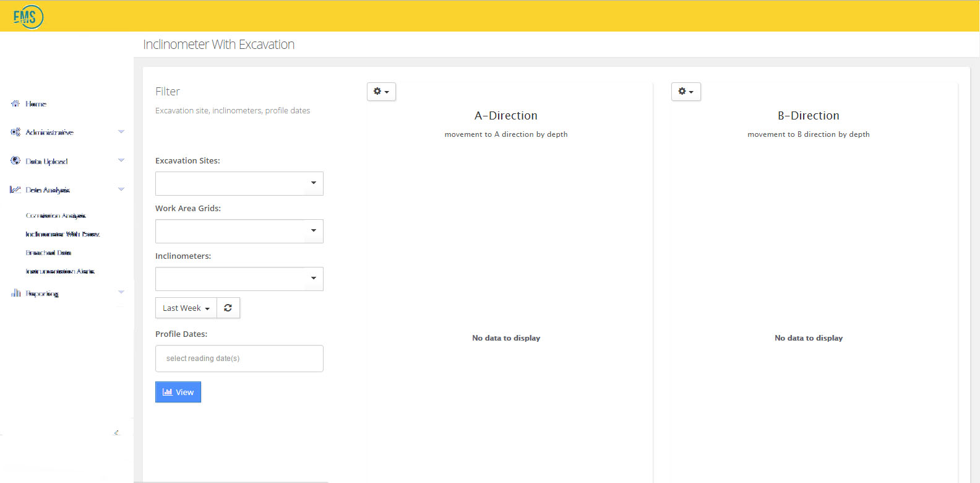
Task: Click the Profile Dates label
Action: (181, 334)
